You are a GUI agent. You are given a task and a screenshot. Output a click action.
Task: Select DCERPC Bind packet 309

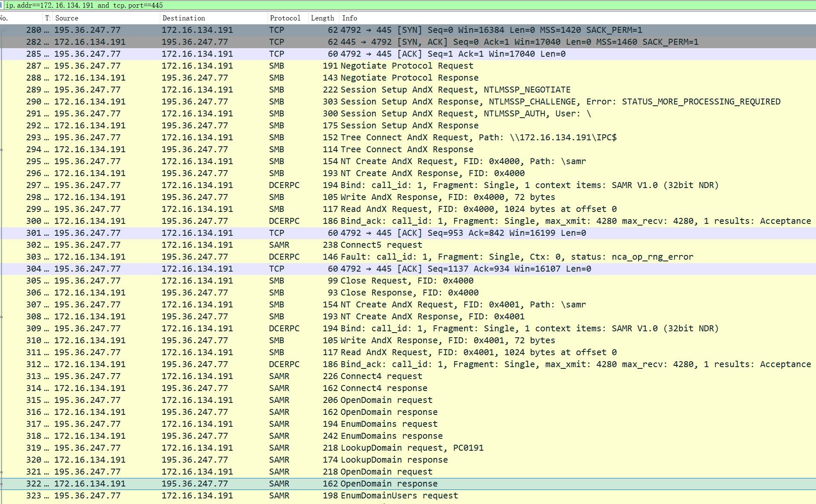coord(408,328)
